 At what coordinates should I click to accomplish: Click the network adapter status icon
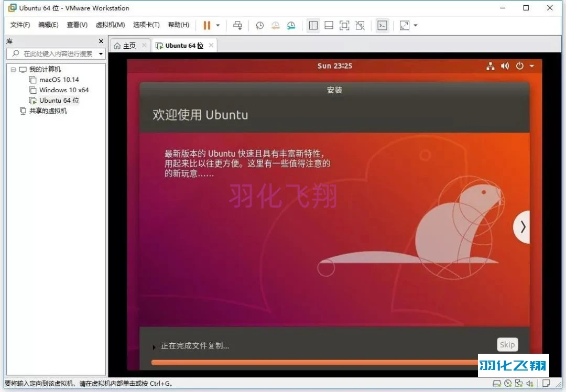pos(519,383)
